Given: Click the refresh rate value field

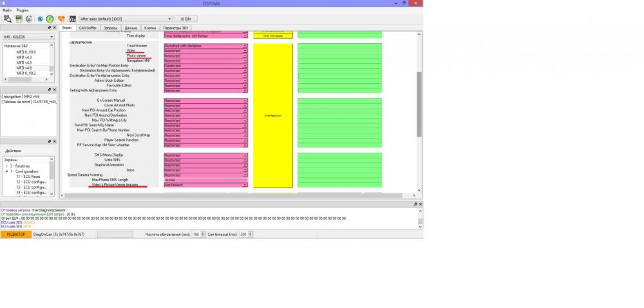Looking at the screenshot, I should (x=196, y=234).
